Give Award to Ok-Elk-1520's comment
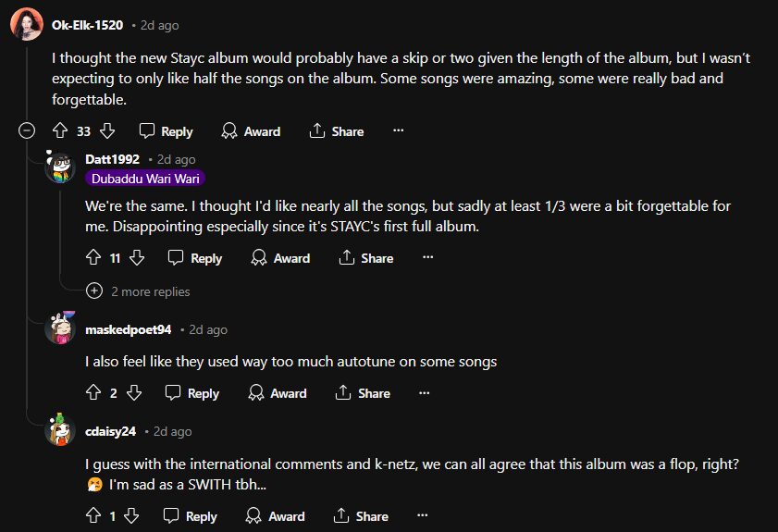Screen dimensions: 778x532 pyautogui.click(x=252, y=131)
